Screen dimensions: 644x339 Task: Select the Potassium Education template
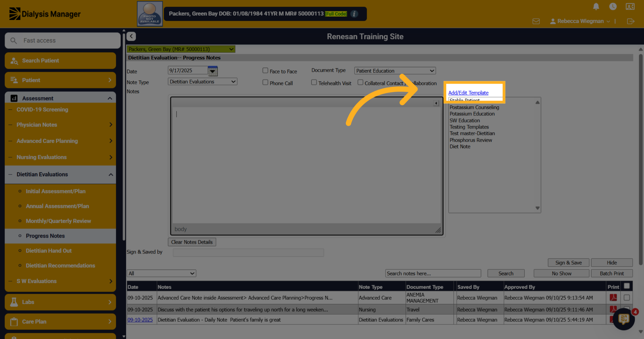pyautogui.click(x=472, y=114)
